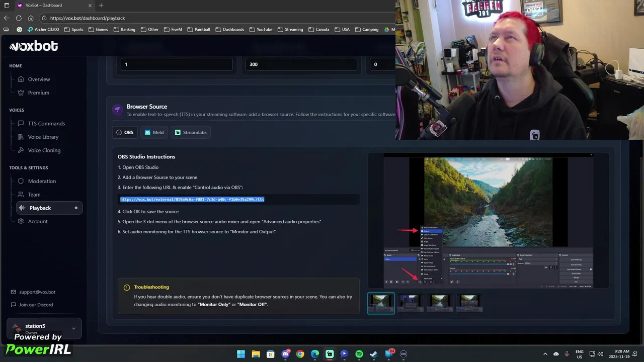
Task: Open Microsoft Edge from taskbar
Action: pos(315,354)
